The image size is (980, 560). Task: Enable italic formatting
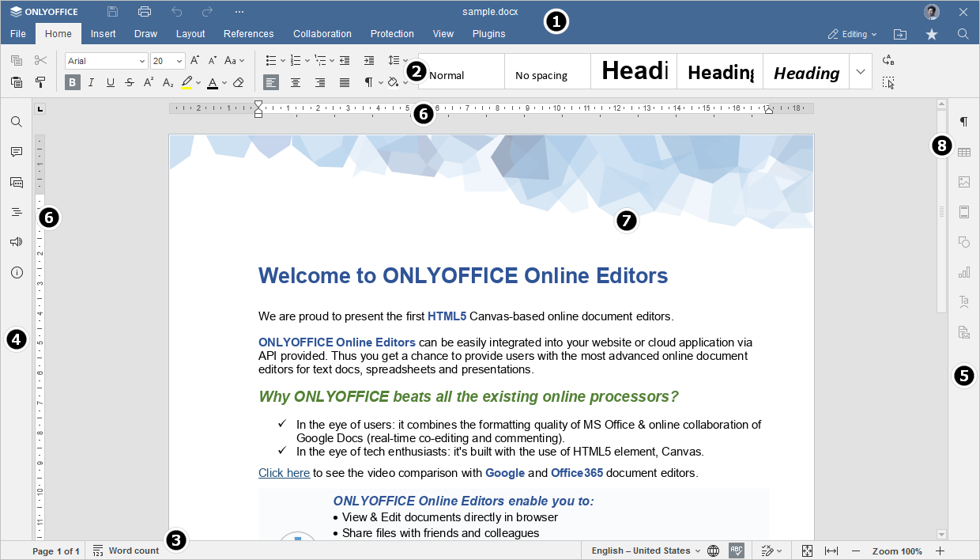click(x=91, y=81)
